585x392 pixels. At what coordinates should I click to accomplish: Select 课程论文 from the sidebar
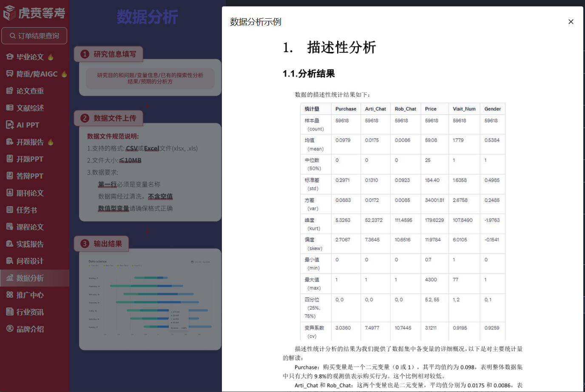(26, 227)
